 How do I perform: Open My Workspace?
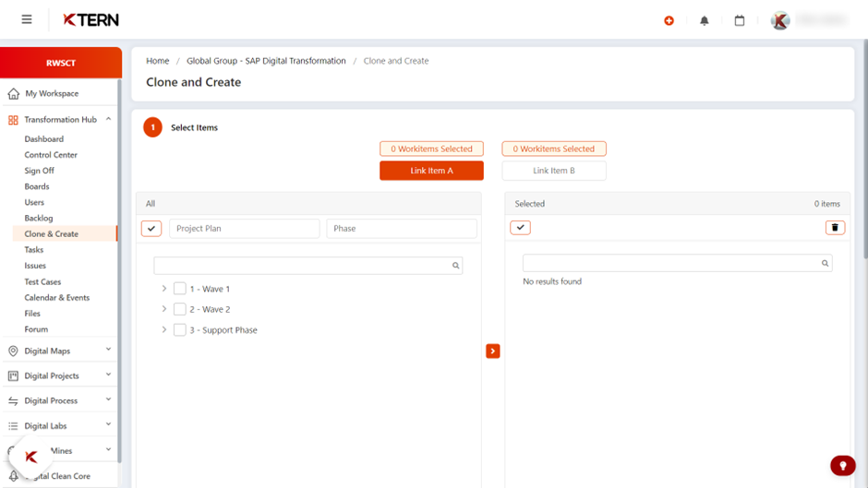tap(52, 93)
